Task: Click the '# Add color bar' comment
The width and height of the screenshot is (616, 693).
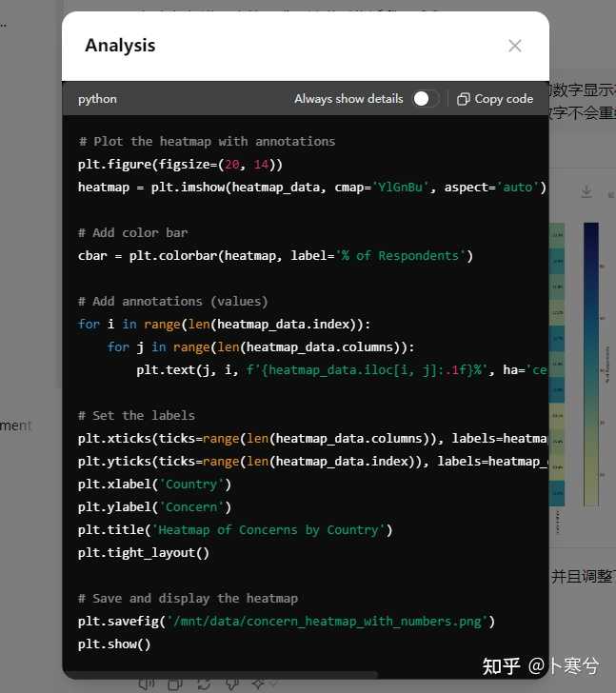Action: click(133, 233)
